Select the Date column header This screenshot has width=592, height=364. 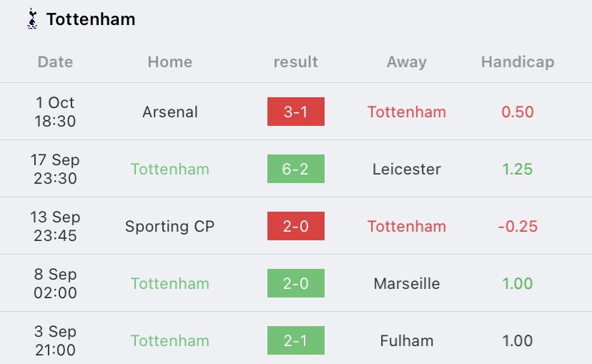[56, 62]
